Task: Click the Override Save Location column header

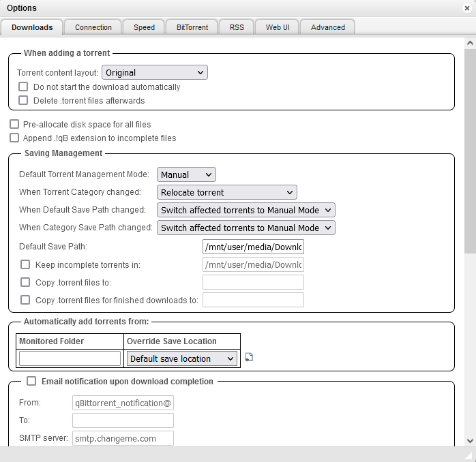Action: point(182,341)
